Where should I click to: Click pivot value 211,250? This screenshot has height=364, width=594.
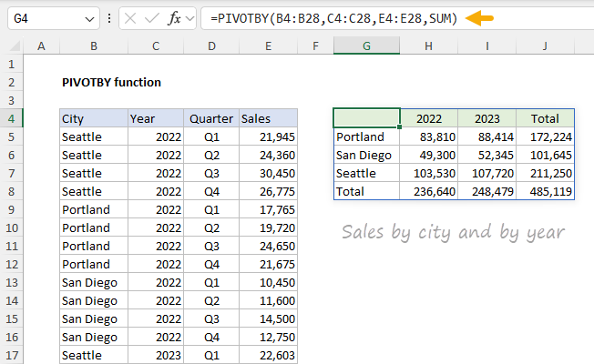tap(545, 173)
